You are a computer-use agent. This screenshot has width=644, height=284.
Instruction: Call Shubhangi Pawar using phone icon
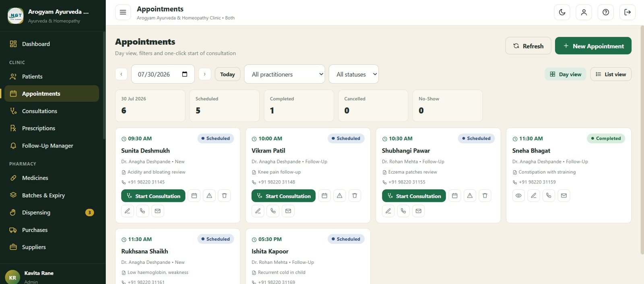point(403,211)
